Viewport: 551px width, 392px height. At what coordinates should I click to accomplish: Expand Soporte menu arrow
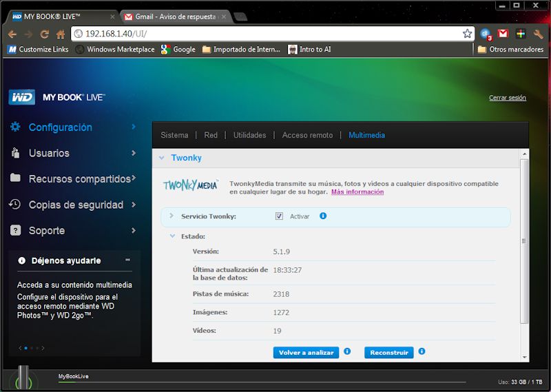click(x=134, y=230)
